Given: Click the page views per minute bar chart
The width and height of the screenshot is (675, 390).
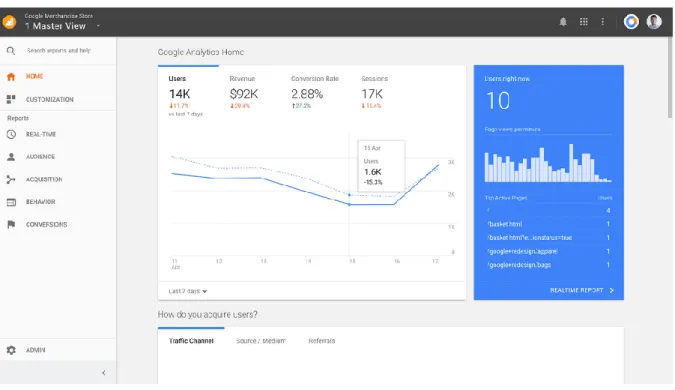Looking at the screenshot, I should pos(548,162).
